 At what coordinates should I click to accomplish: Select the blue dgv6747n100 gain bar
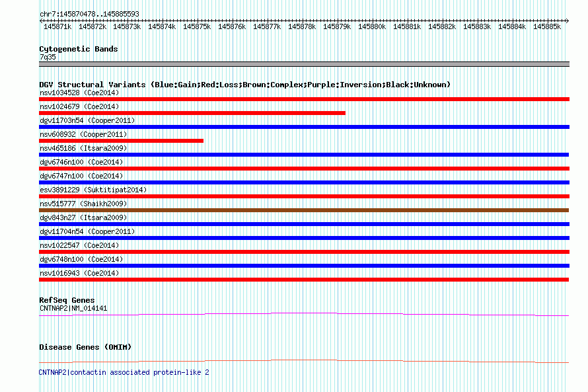click(304, 182)
